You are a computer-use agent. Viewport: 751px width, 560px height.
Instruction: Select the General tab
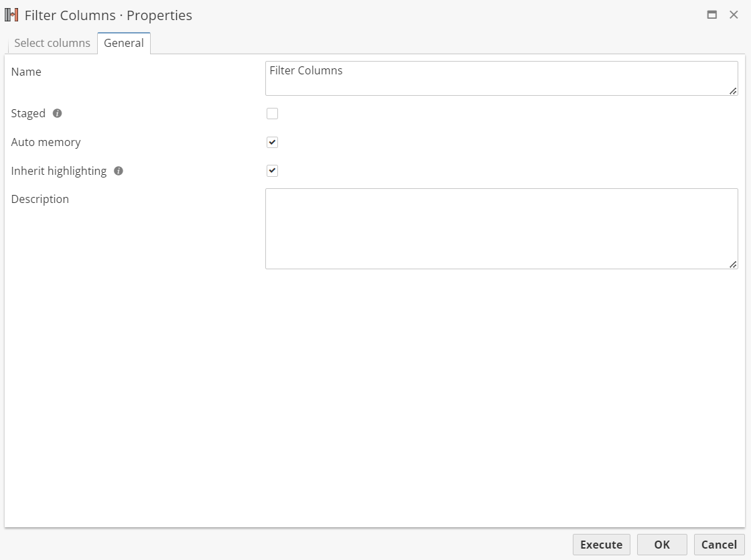pyautogui.click(x=124, y=42)
